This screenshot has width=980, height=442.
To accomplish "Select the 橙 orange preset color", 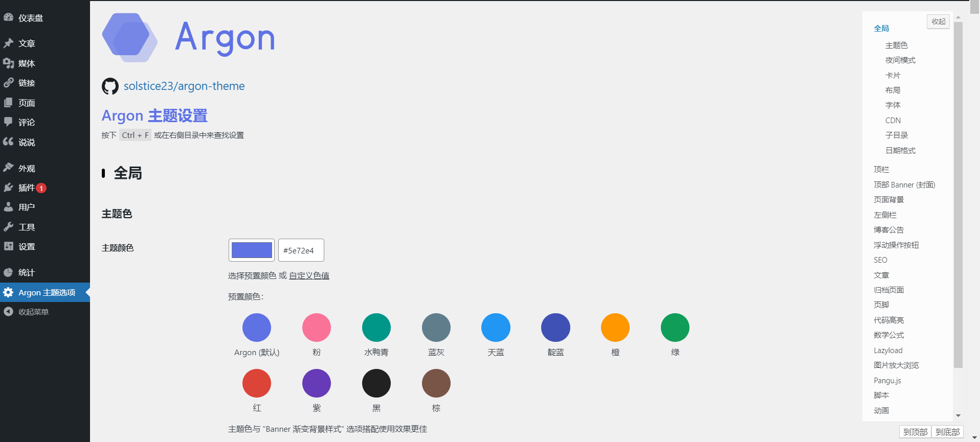I will coord(615,328).
